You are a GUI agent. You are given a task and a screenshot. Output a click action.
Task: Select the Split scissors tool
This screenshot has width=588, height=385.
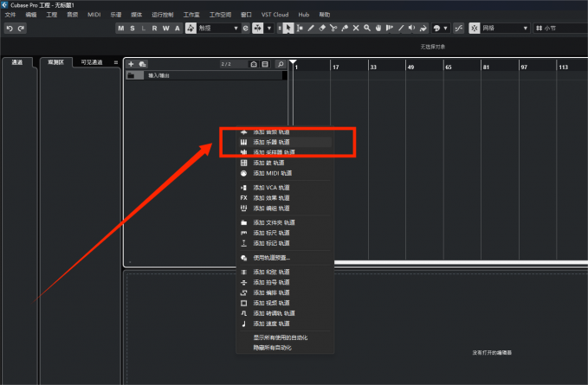(333, 28)
